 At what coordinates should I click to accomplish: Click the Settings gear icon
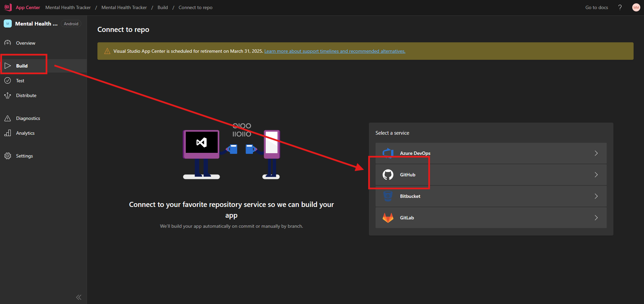[8, 156]
